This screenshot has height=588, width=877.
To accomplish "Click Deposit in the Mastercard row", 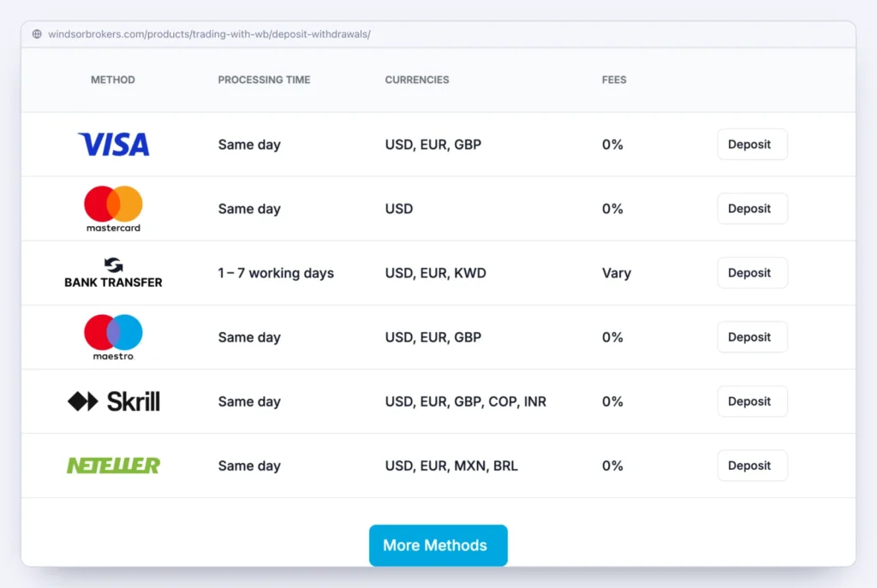I will tap(752, 209).
